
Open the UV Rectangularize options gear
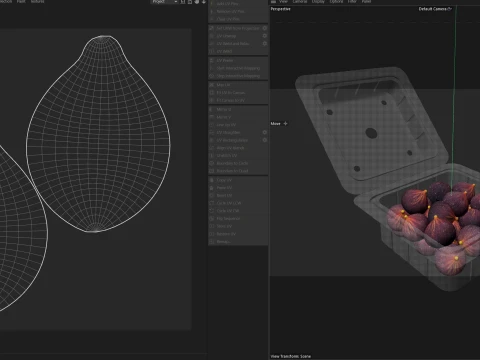pos(265,140)
